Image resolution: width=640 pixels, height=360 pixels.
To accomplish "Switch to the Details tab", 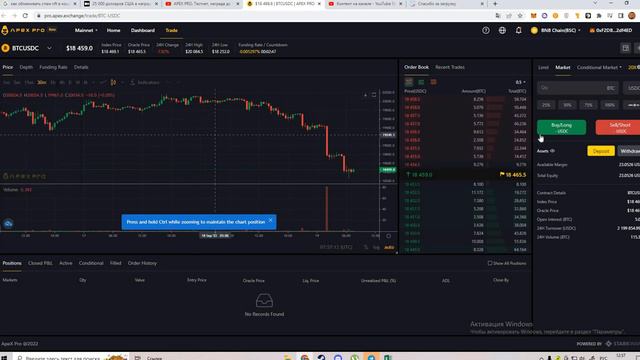I will click(81, 67).
